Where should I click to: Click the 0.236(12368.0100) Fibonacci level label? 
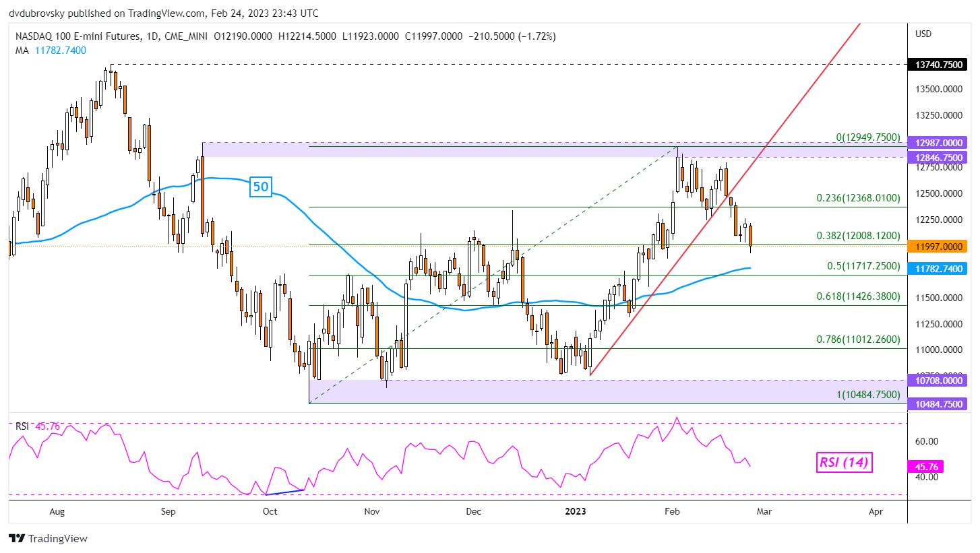(x=859, y=198)
